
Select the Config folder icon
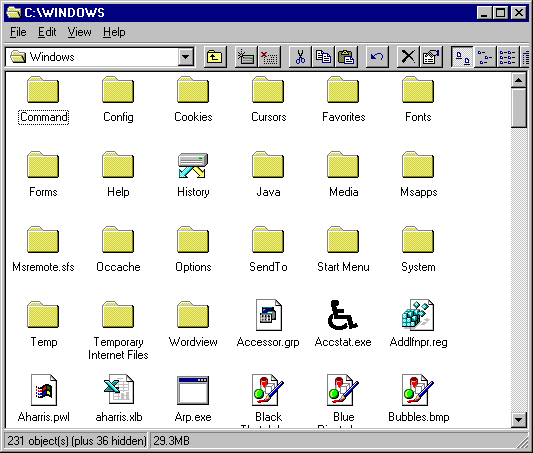(x=118, y=90)
